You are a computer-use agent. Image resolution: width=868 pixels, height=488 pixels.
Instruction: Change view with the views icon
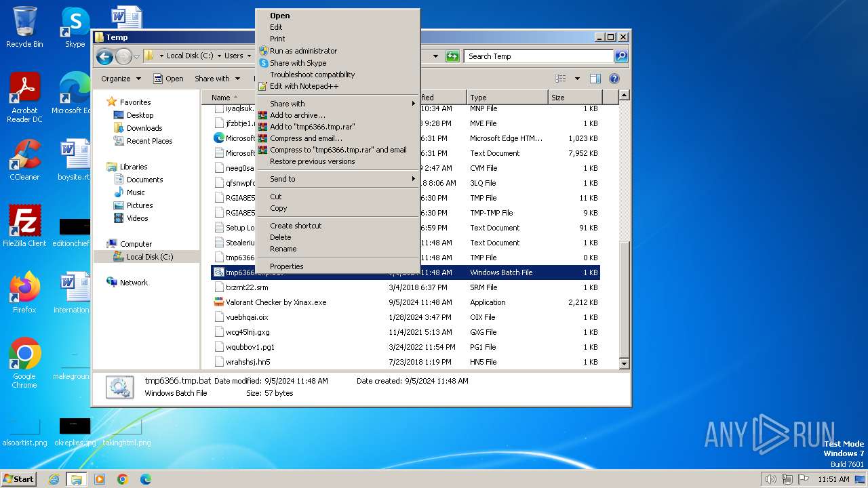[x=561, y=79]
